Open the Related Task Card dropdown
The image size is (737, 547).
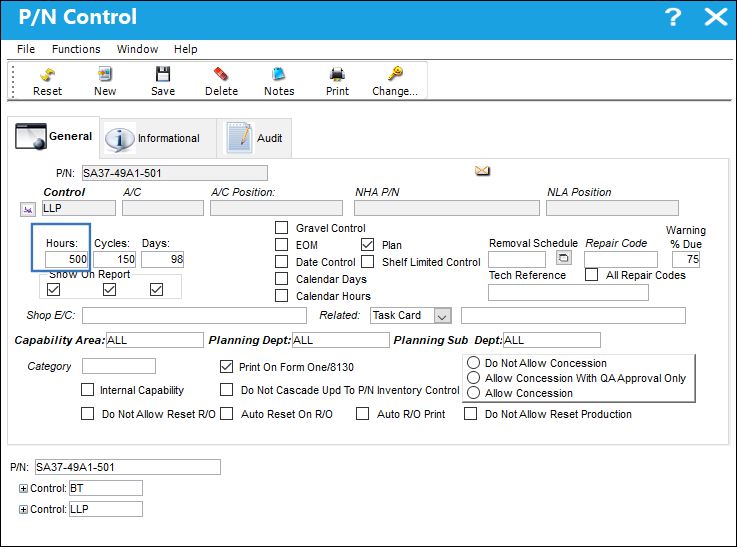(x=442, y=316)
